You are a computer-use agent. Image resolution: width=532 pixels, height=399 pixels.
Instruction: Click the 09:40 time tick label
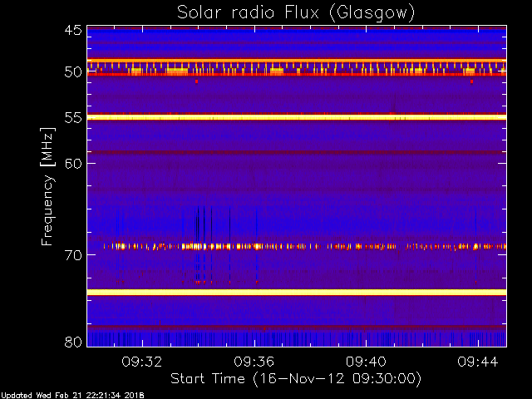[366, 362]
